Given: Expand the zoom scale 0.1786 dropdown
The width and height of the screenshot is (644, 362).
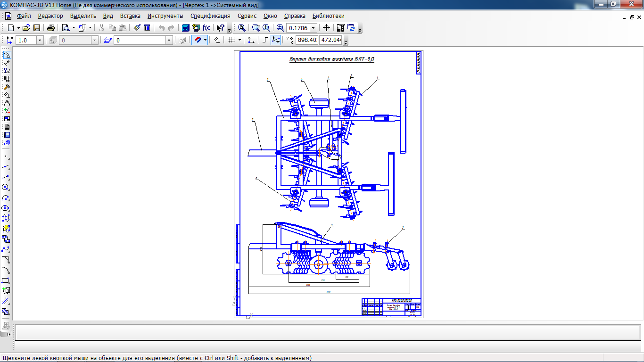Looking at the screenshot, I should tap(314, 28).
